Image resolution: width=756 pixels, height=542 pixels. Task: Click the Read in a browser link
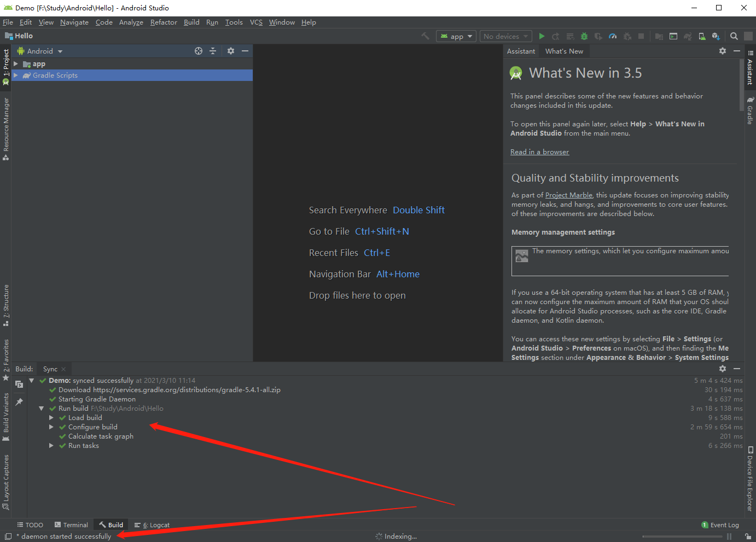tap(539, 152)
